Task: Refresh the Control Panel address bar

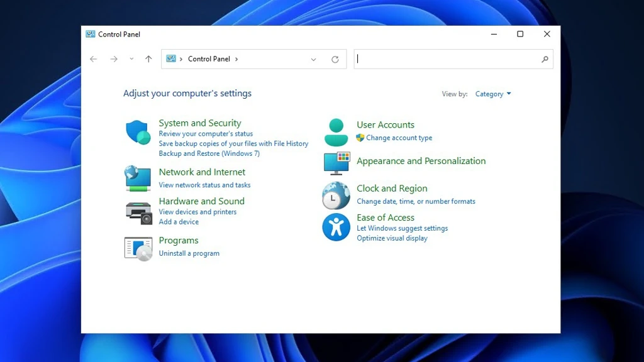Action: (335, 59)
